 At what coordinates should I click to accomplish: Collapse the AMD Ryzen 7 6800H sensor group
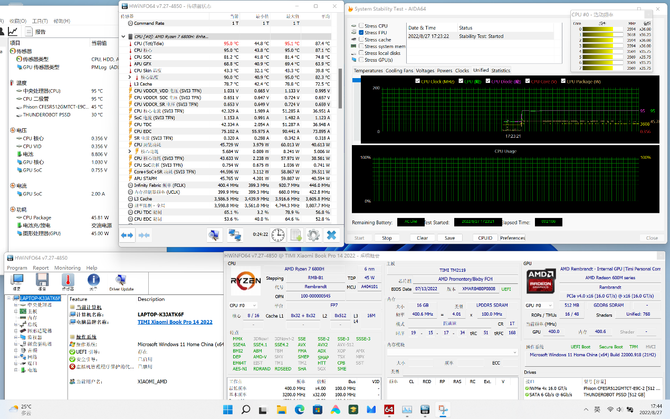coord(123,37)
